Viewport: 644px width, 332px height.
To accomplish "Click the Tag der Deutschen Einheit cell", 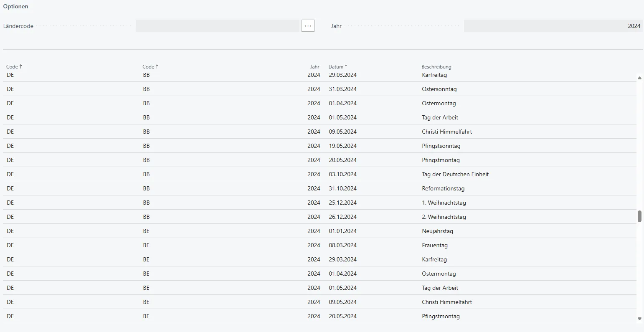I will coord(455,174).
